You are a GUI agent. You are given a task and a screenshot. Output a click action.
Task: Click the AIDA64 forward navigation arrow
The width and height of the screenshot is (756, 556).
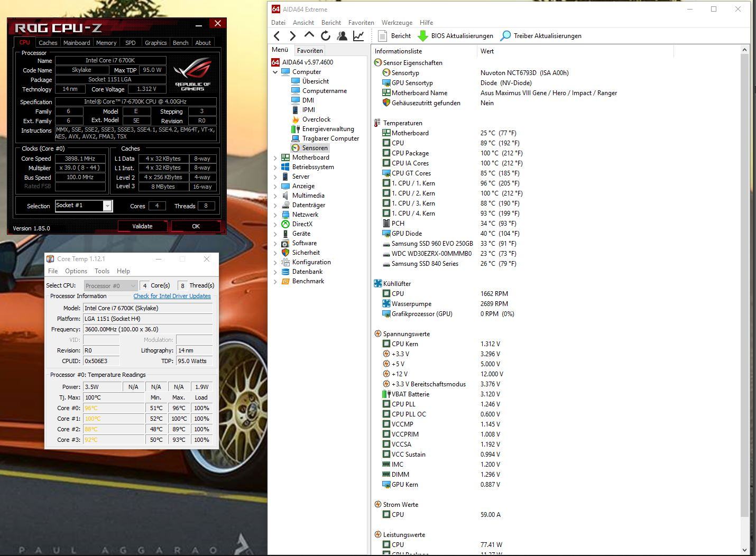pyautogui.click(x=292, y=36)
